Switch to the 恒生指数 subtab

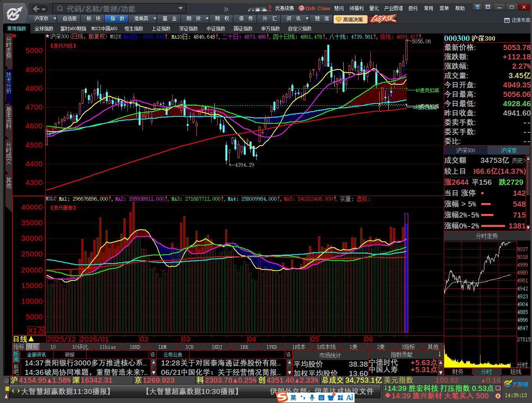point(134,29)
